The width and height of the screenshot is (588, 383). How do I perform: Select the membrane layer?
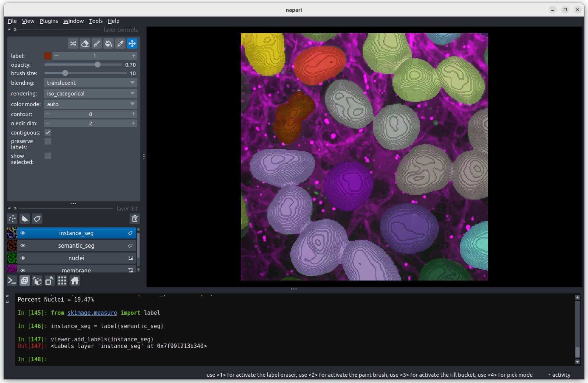76,269
